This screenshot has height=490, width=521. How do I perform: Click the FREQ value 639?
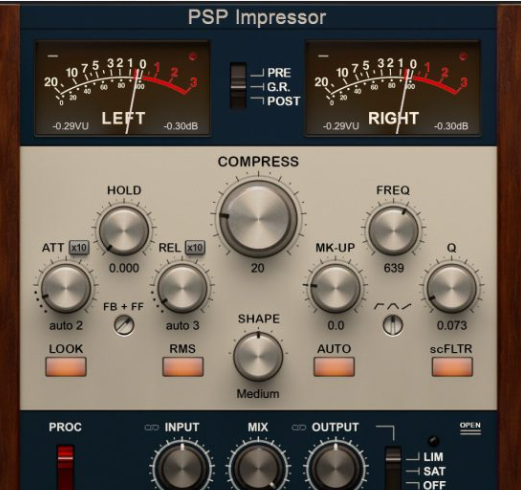pyautogui.click(x=394, y=268)
